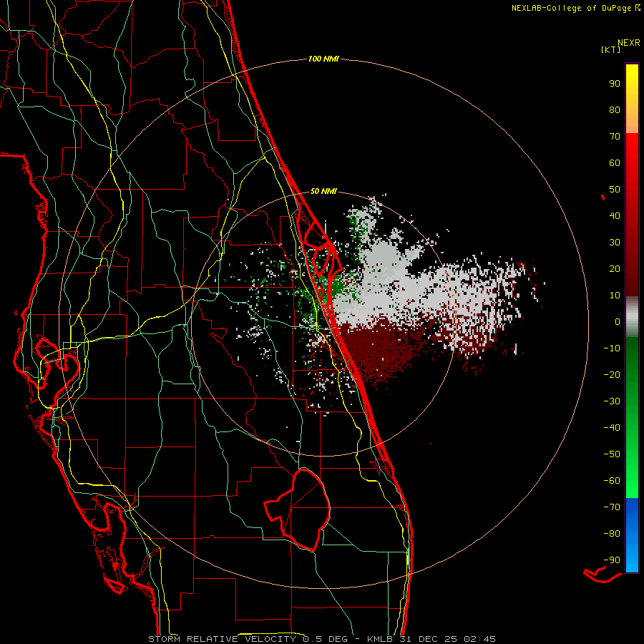Click the [KT] units label
644x644 pixels.
610,49
